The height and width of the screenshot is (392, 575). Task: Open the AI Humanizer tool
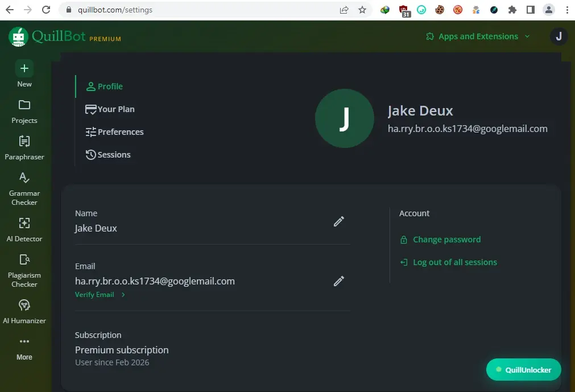pyautogui.click(x=24, y=312)
